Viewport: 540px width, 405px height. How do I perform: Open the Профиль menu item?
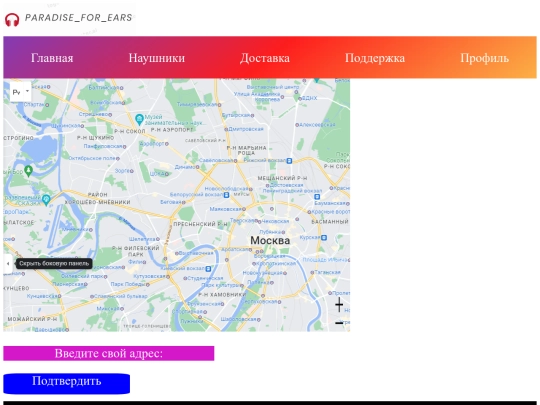(x=484, y=58)
